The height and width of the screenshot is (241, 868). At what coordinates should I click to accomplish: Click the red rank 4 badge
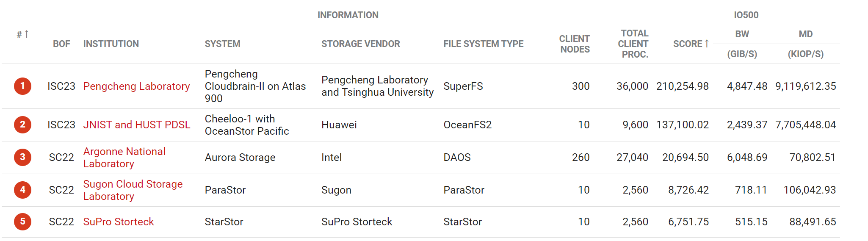(x=22, y=190)
